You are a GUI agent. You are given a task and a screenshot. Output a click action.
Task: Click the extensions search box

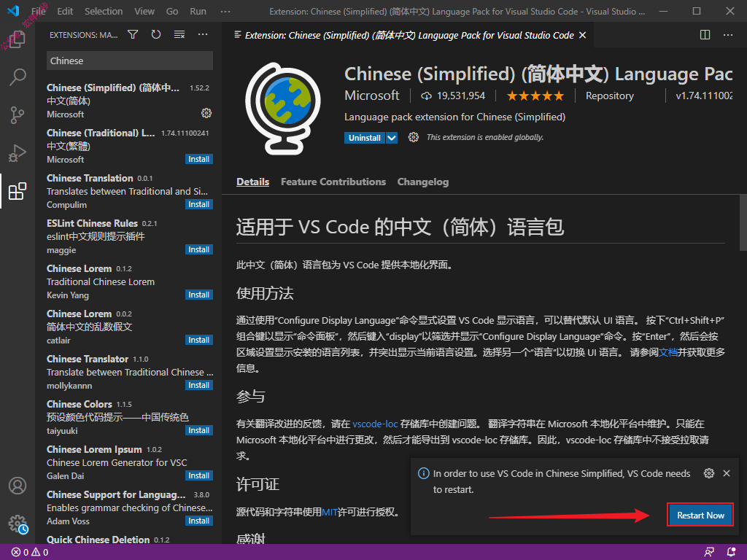pyautogui.click(x=130, y=61)
